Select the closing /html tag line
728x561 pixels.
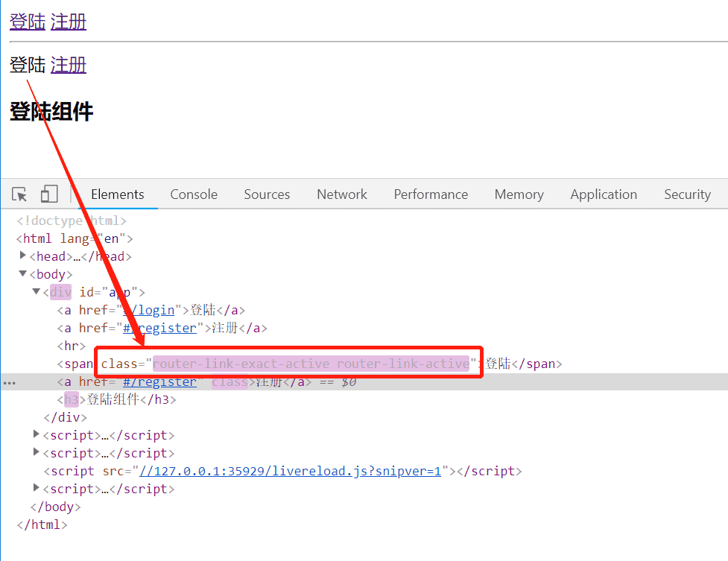pos(42,524)
